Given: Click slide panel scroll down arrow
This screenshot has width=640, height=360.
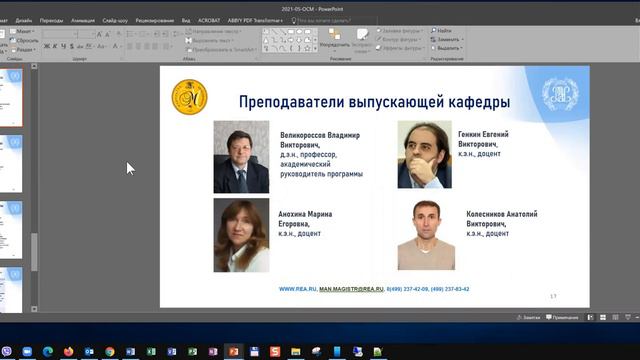Looking at the screenshot, I should (x=34, y=309).
